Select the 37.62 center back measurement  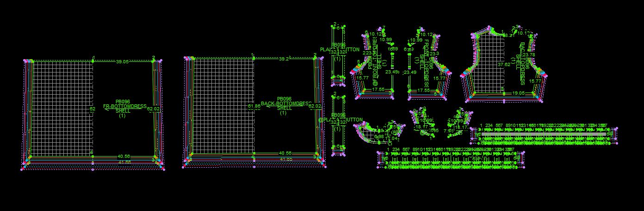pyautogui.click(x=504, y=65)
